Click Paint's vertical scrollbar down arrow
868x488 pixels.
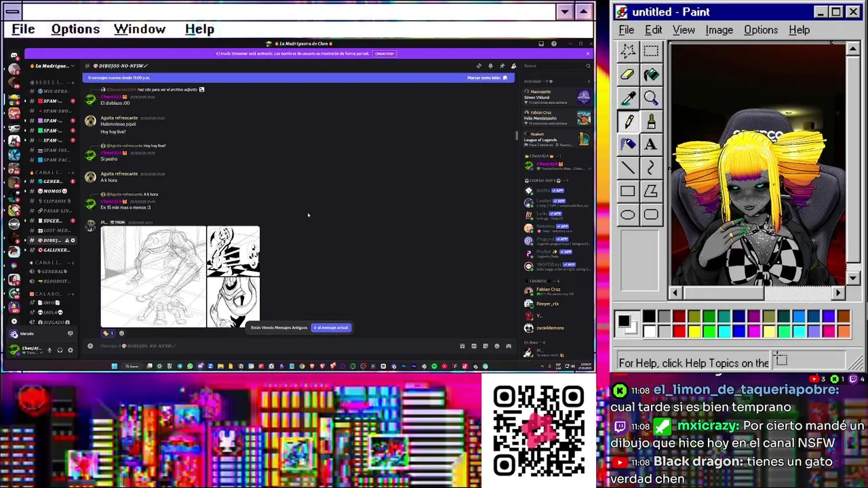click(853, 278)
